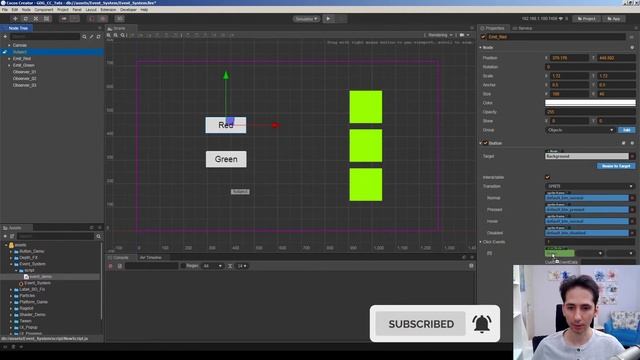Click the Node Tree search field
The width and height of the screenshot is (640, 360).
(45, 37)
